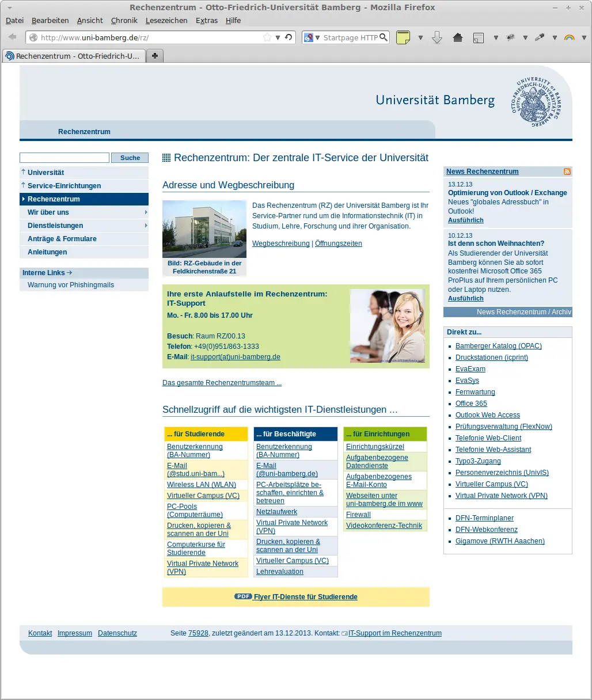
Task: Email it-support(at)uni-bamberg.de link
Action: [x=236, y=357]
